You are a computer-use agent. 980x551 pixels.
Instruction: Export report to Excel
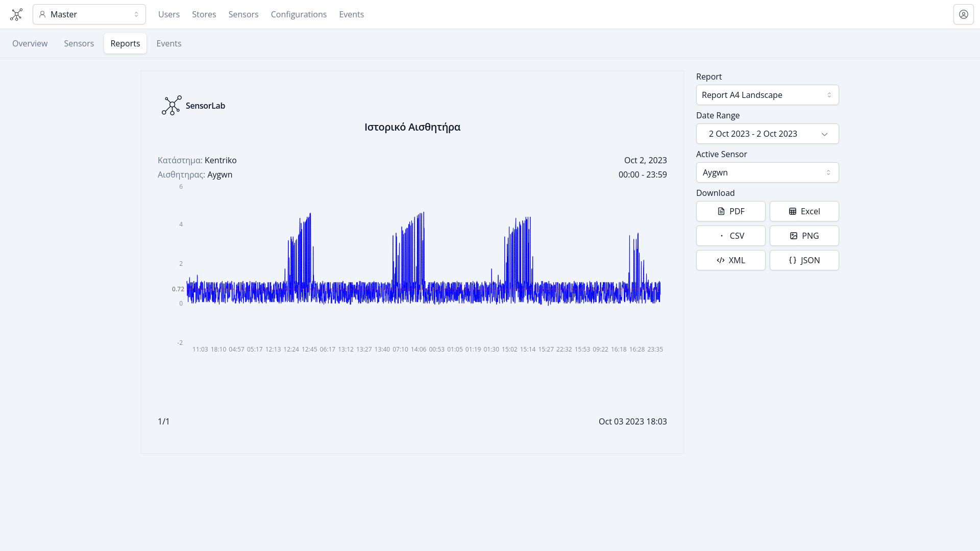[x=804, y=211]
